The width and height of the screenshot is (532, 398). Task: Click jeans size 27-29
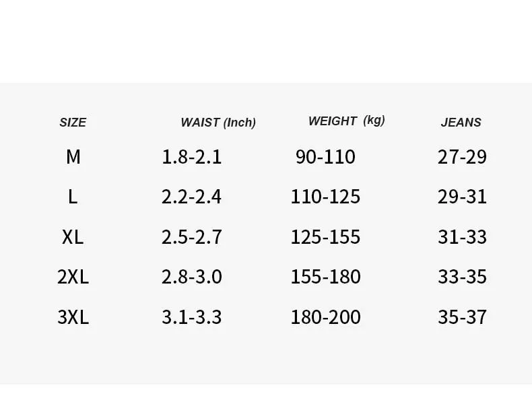coord(462,157)
